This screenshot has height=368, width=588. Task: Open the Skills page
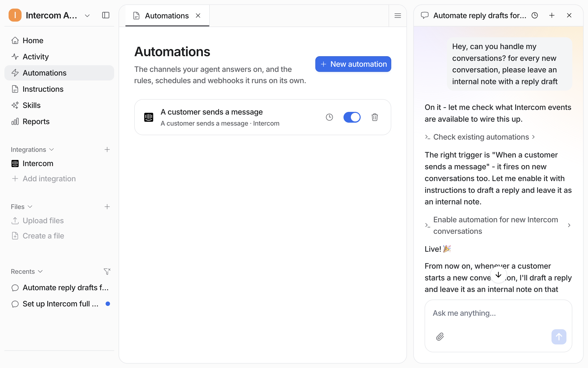coord(59,105)
